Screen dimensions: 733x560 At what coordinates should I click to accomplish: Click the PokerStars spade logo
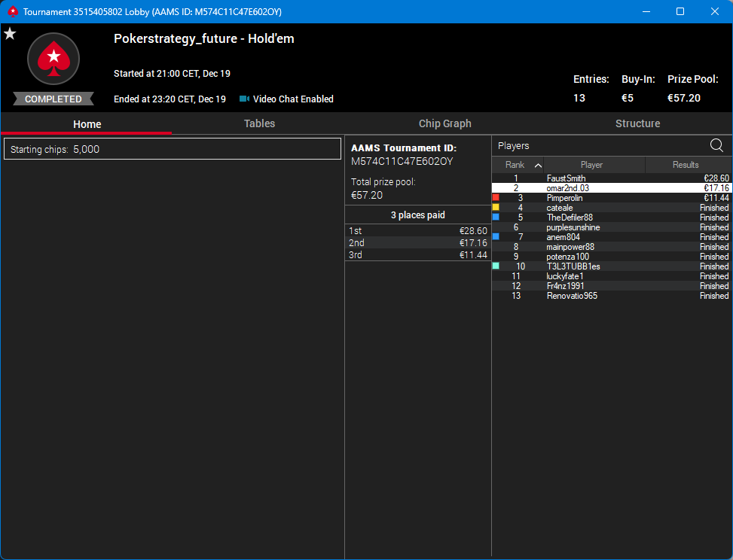pos(53,59)
